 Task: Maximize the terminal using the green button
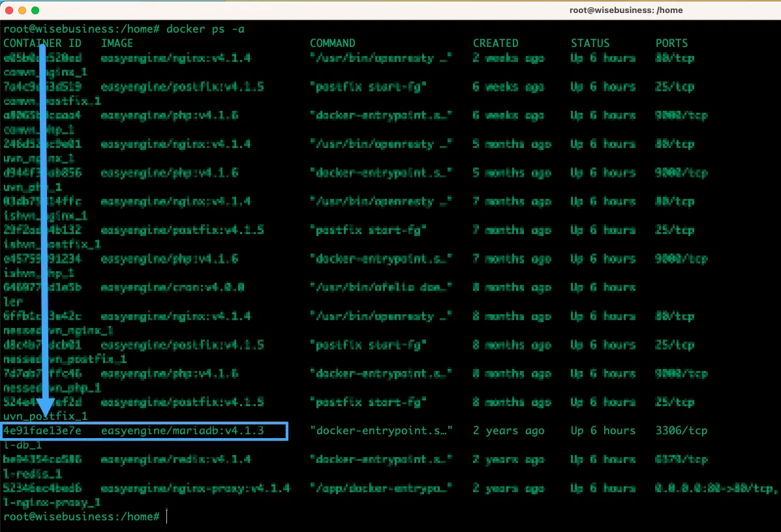click(x=35, y=10)
